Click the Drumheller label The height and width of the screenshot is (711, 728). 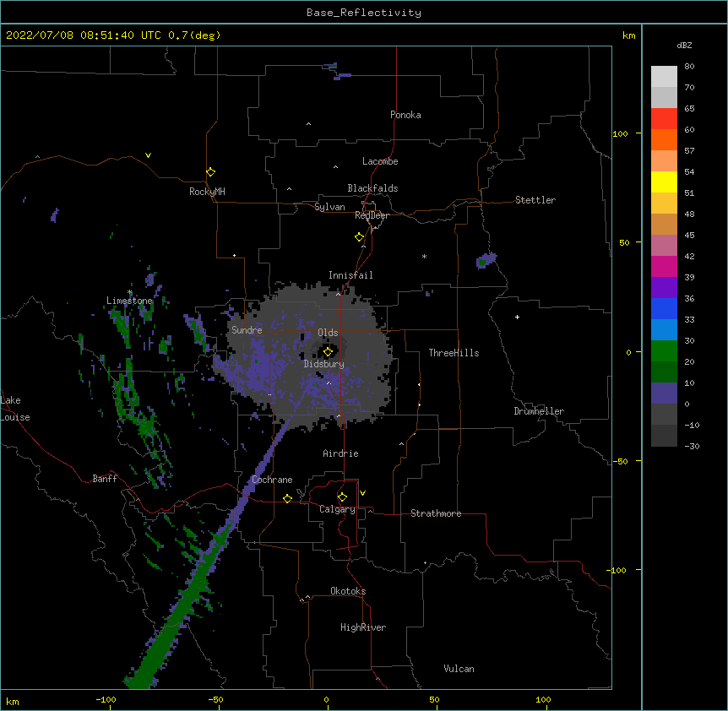coord(539,411)
